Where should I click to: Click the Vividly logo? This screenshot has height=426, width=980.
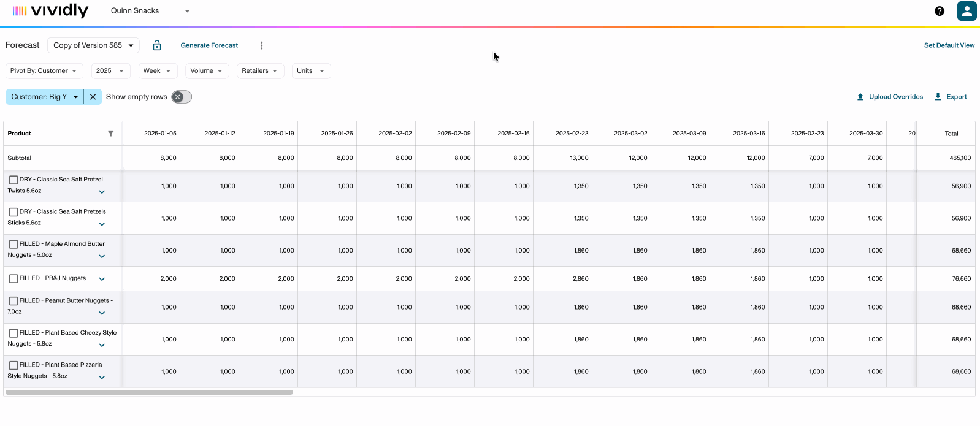click(50, 11)
